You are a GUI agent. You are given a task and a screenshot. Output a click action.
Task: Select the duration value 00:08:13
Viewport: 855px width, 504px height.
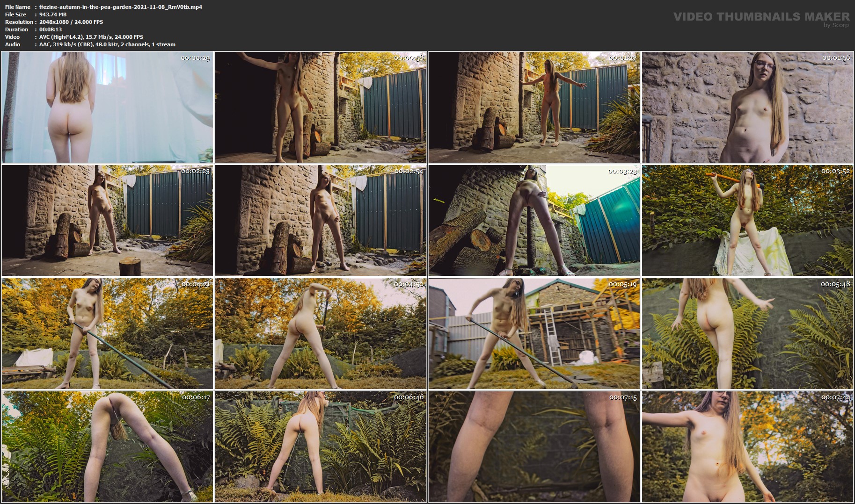[x=51, y=29]
